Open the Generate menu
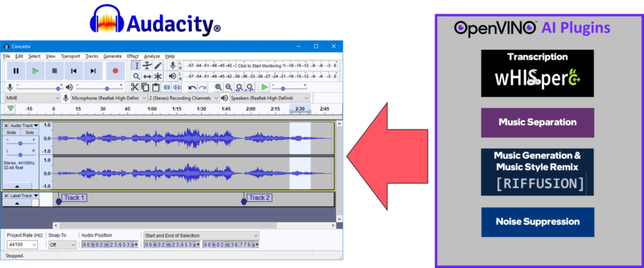The height and width of the screenshot is (268, 644). [113, 56]
